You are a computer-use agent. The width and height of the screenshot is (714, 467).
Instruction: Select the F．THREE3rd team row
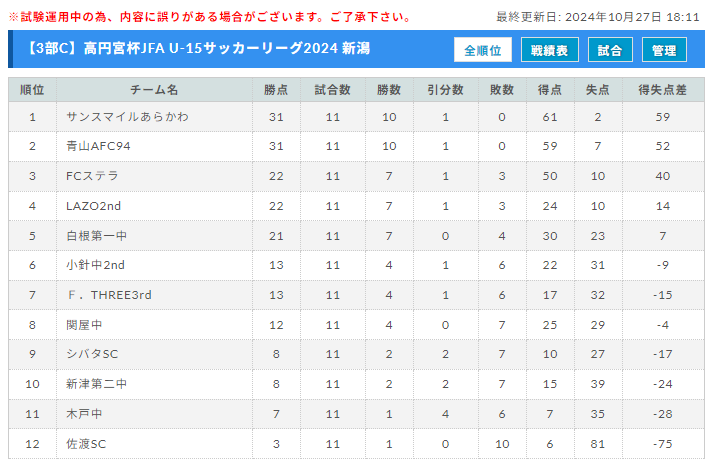pyautogui.click(x=357, y=295)
